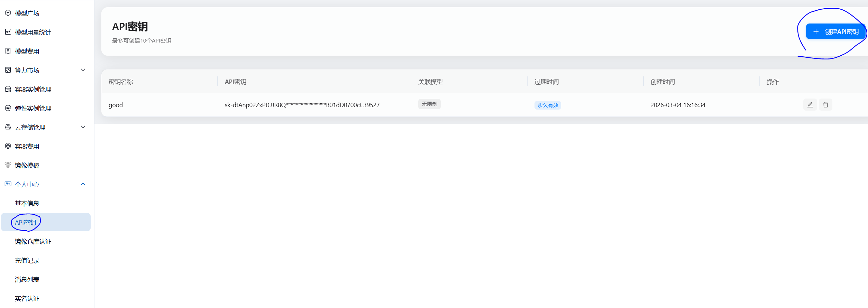Go to 镜像仓库认证 page
Viewport: 868px width, 308px height.
tap(33, 242)
